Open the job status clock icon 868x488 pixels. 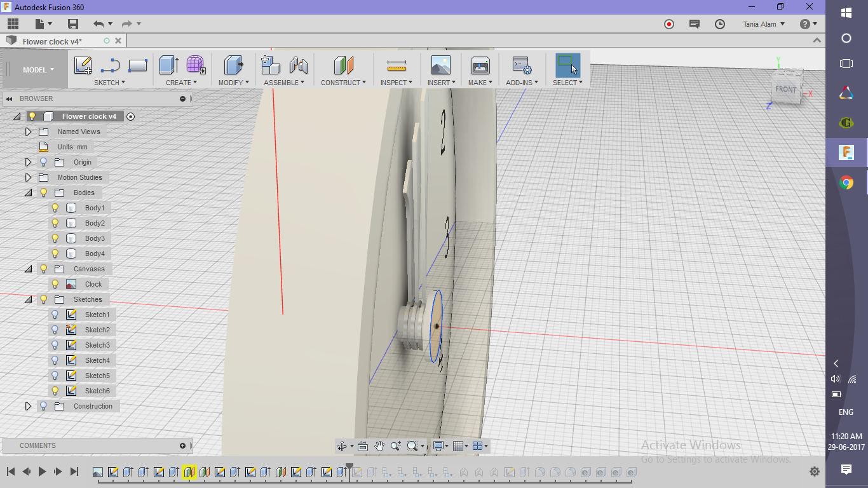pyautogui.click(x=720, y=24)
